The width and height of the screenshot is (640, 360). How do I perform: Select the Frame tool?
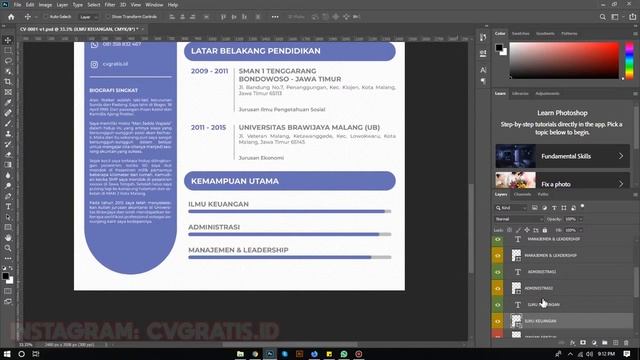[8, 92]
